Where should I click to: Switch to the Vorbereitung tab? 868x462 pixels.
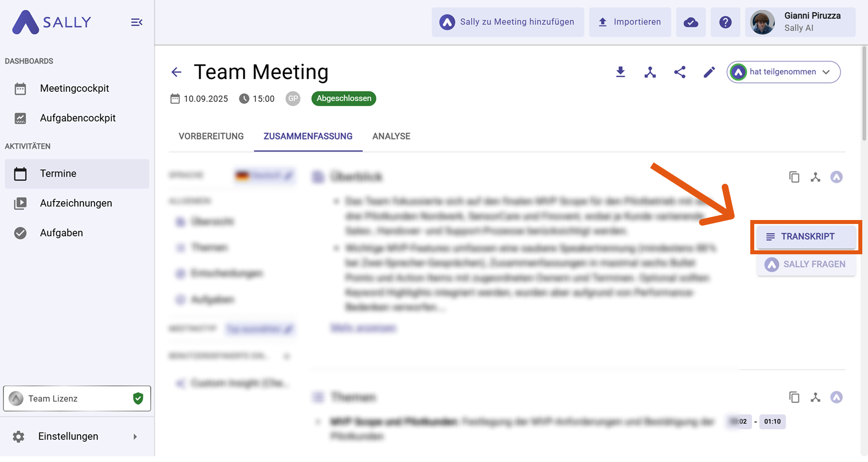click(211, 136)
